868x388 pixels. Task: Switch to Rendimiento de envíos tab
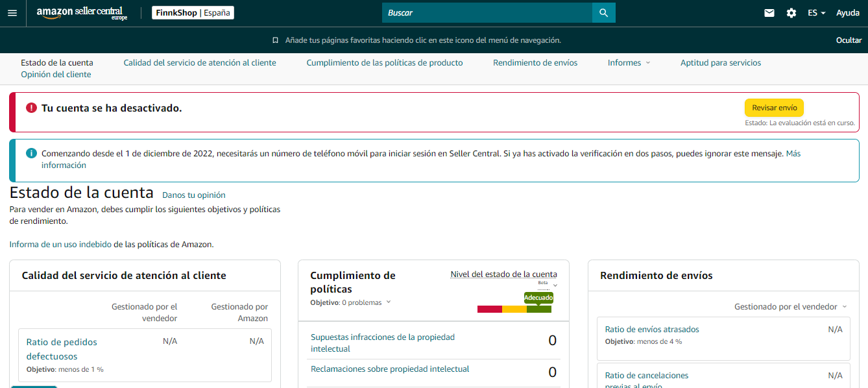tap(535, 63)
